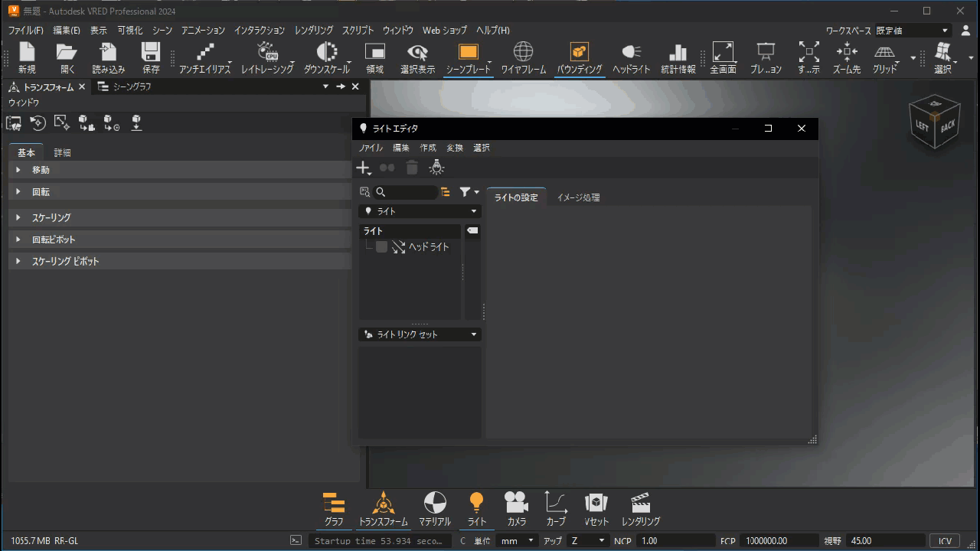Expand the スケーリング section
Image resolution: width=980 pixels, height=551 pixels.
point(180,217)
